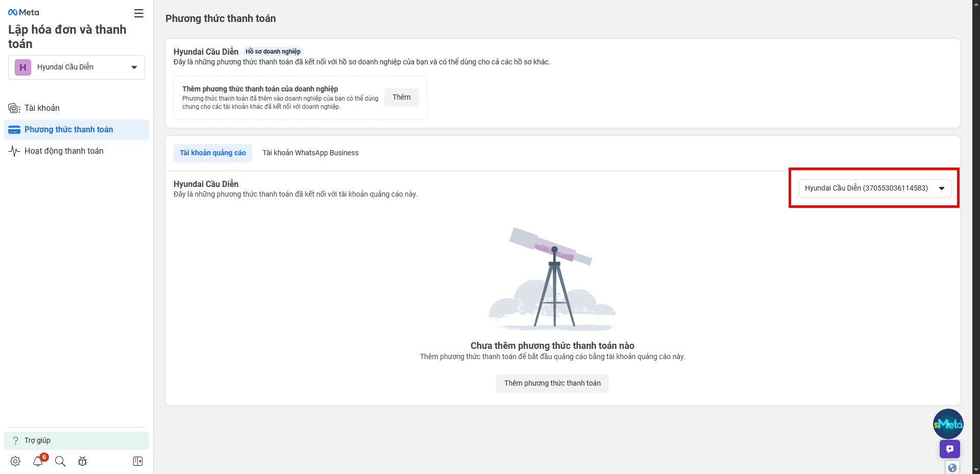The width and height of the screenshot is (980, 474).
Task: Open the ad account dropdown (370553036114583)
Action: (875, 188)
